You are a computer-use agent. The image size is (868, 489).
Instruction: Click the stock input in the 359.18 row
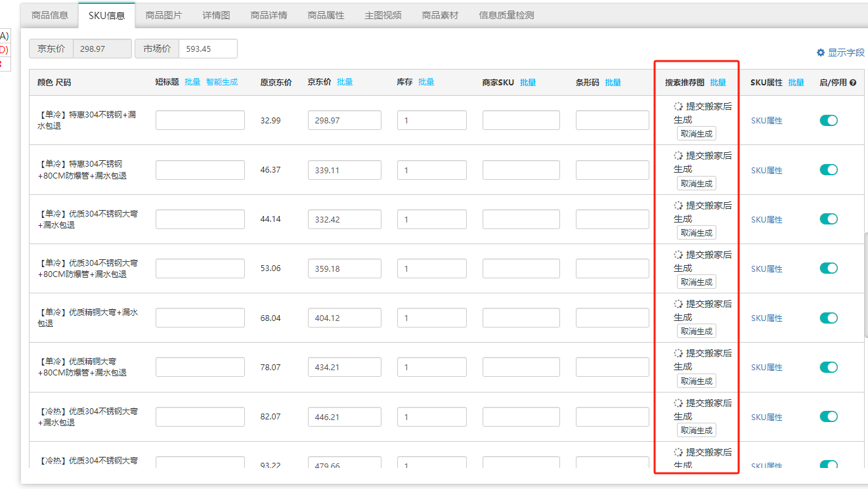pyautogui.click(x=431, y=268)
